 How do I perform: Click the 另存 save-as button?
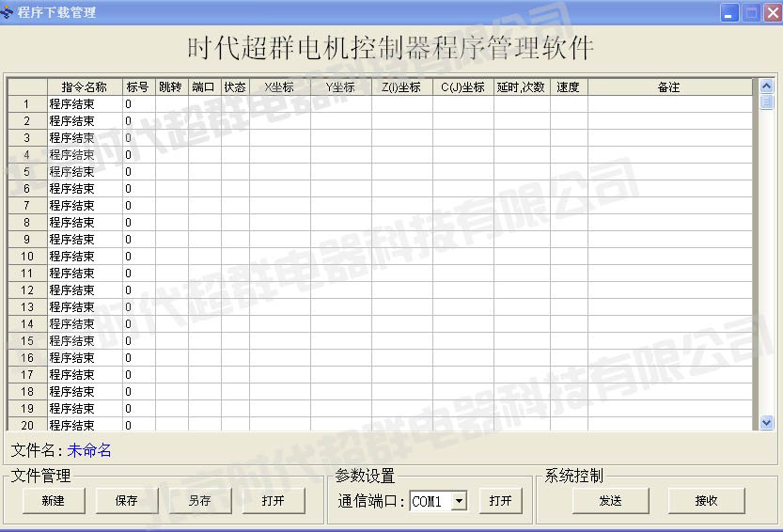click(199, 501)
